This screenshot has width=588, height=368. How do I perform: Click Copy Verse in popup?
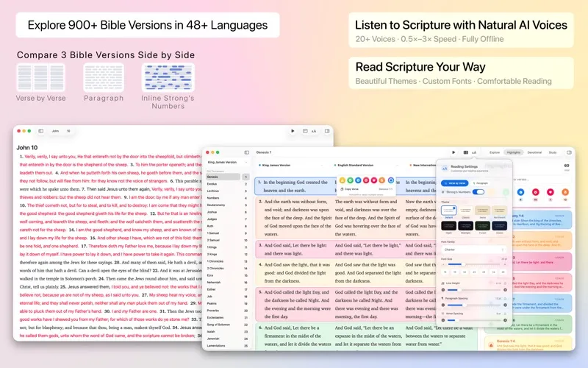(x=350, y=189)
